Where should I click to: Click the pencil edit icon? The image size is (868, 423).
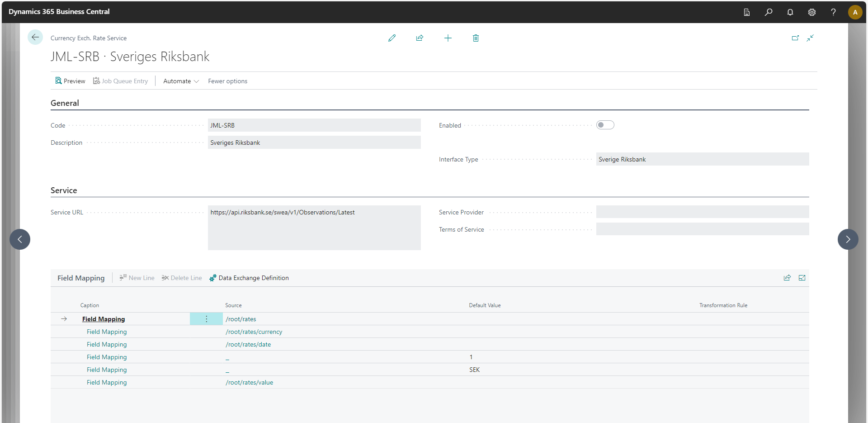[x=392, y=38]
